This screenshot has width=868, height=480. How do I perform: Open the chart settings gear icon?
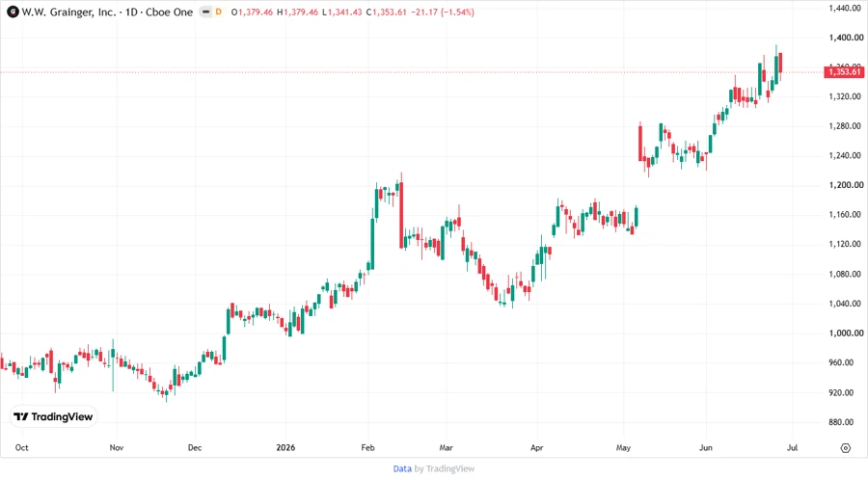point(845,448)
